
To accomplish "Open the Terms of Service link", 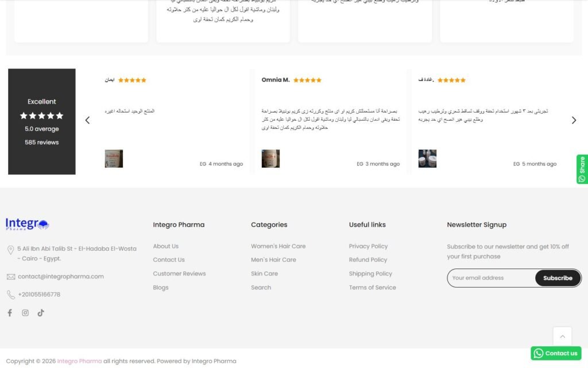I will pyautogui.click(x=372, y=287).
